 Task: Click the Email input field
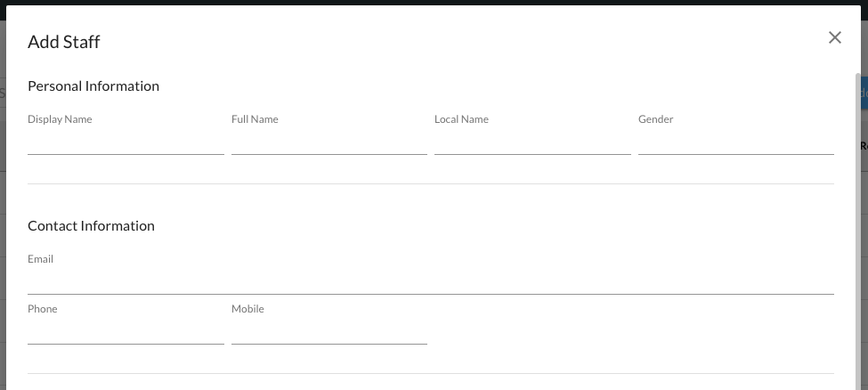coord(430,281)
